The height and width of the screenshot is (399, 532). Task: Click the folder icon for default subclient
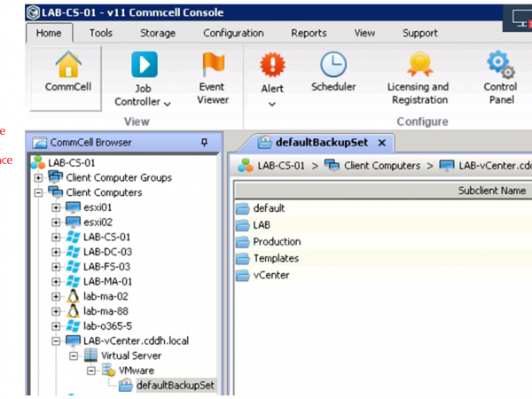243,208
